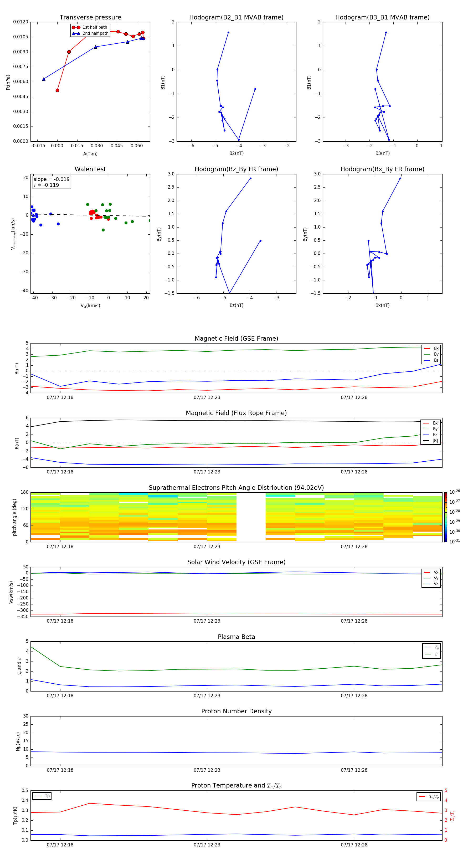Screen dimensions: 473x868
Task: Click the '1st half path' legend entry
Action: click(x=90, y=27)
